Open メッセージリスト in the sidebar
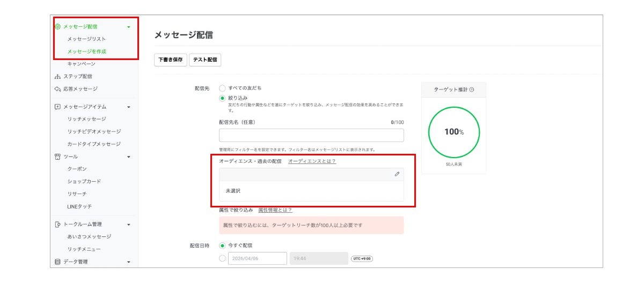 tap(86, 39)
